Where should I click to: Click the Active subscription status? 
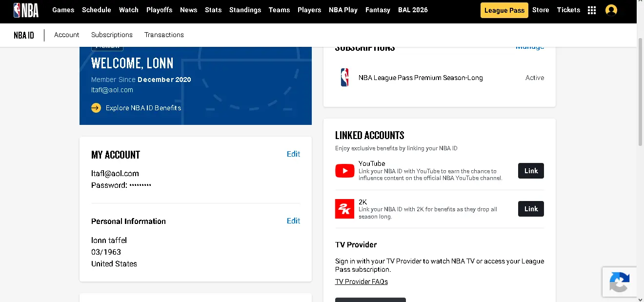click(x=535, y=78)
